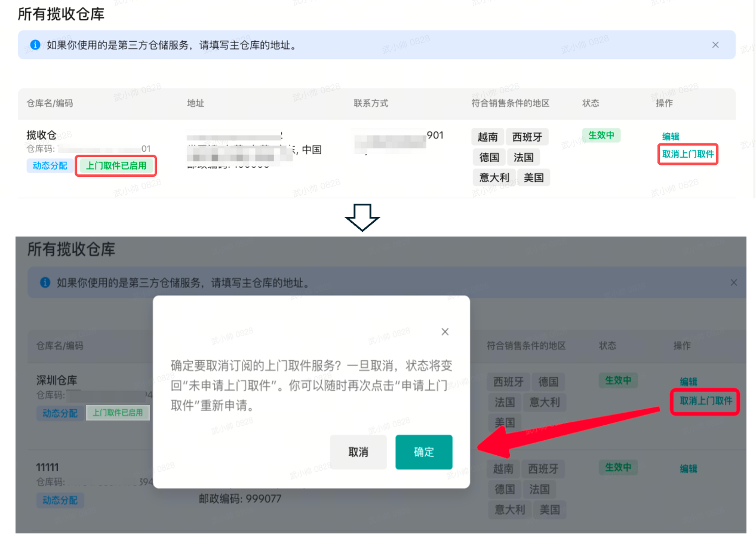Click the 上门取件已启用 tag under 深圳仓库
Image resolution: width=756 pixels, height=534 pixels.
[x=118, y=413]
